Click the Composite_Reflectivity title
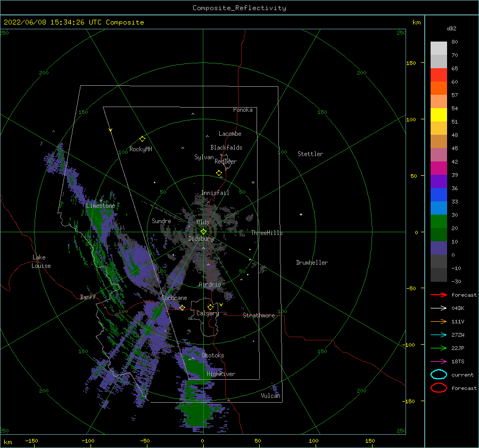Image resolution: width=479 pixels, height=448 pixels. (240, 8)
